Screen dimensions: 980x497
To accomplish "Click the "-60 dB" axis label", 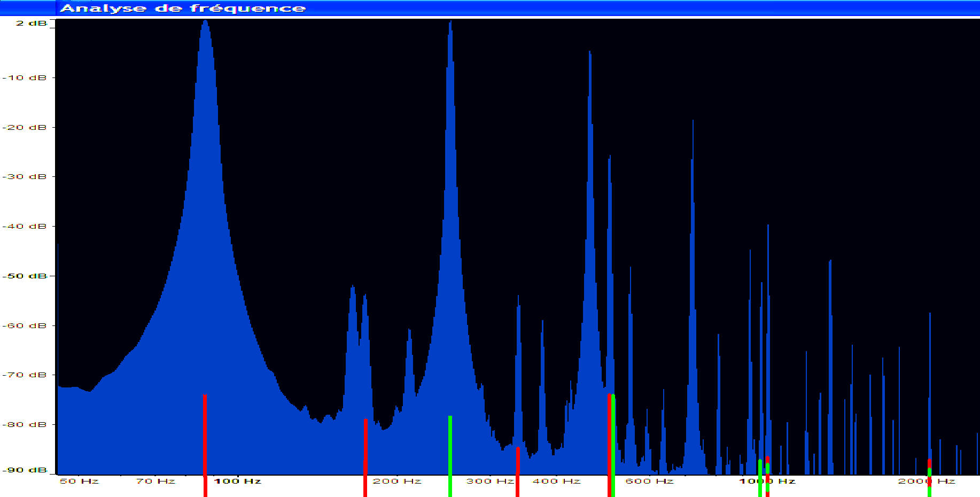I will point(25,325).
